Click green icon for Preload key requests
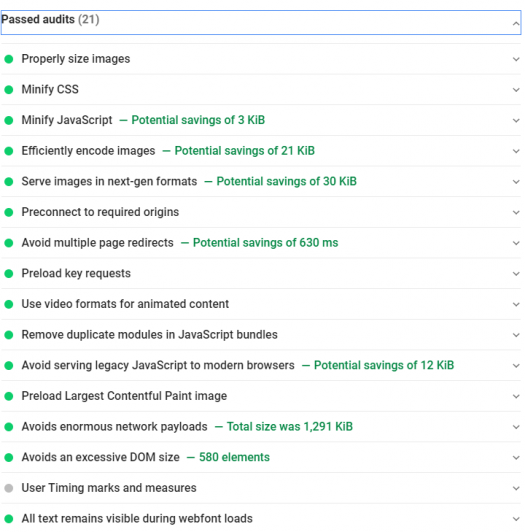This screenshot has width=525, height=532. pos(9,274)
